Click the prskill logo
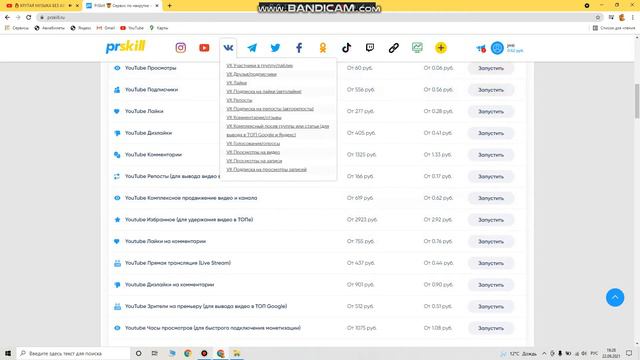The image size is (640, 360). pos(125,47)
